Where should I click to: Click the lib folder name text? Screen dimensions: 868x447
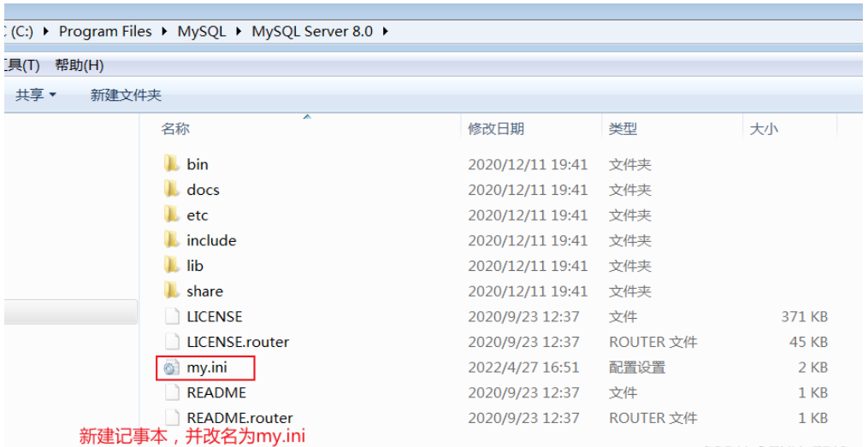click(195, 266)
